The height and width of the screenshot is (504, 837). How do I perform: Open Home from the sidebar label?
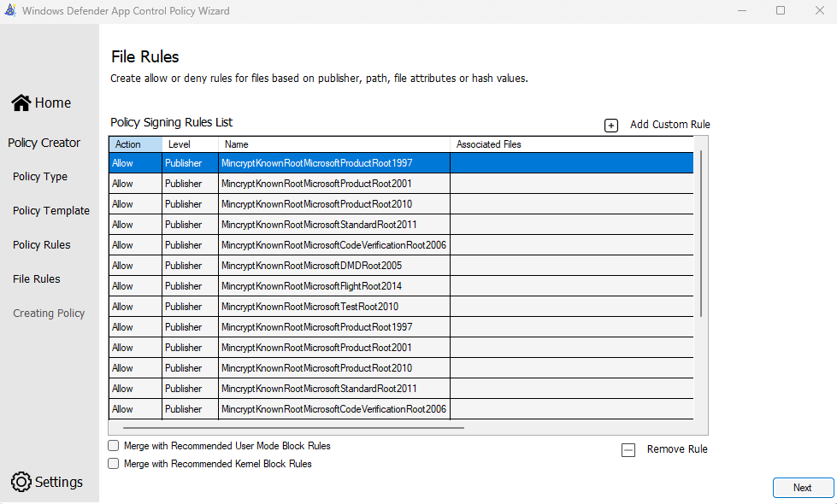(53, 103)
